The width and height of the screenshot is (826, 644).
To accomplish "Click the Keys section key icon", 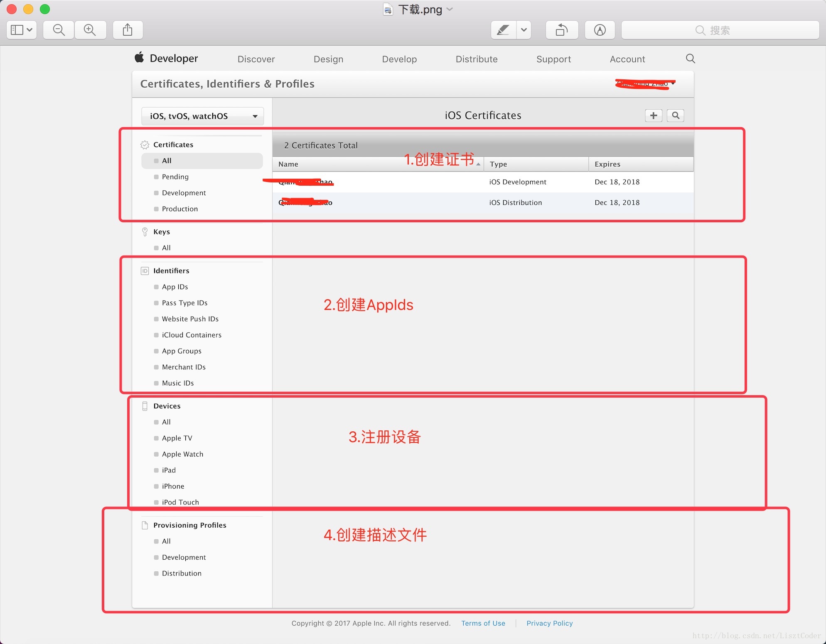I will (x=145, y=232).
